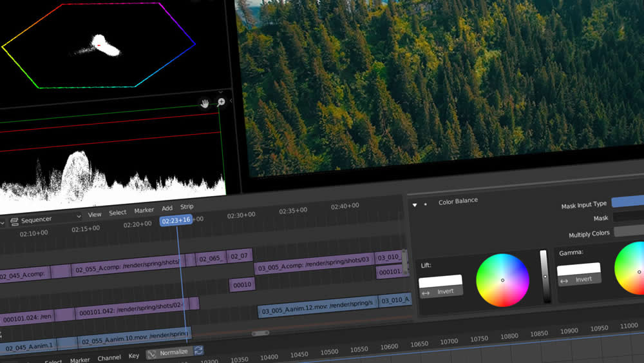This screenshot has height=363, width=644.
Task: Select the 03_010_ purple strip
Action: (388, 257)
